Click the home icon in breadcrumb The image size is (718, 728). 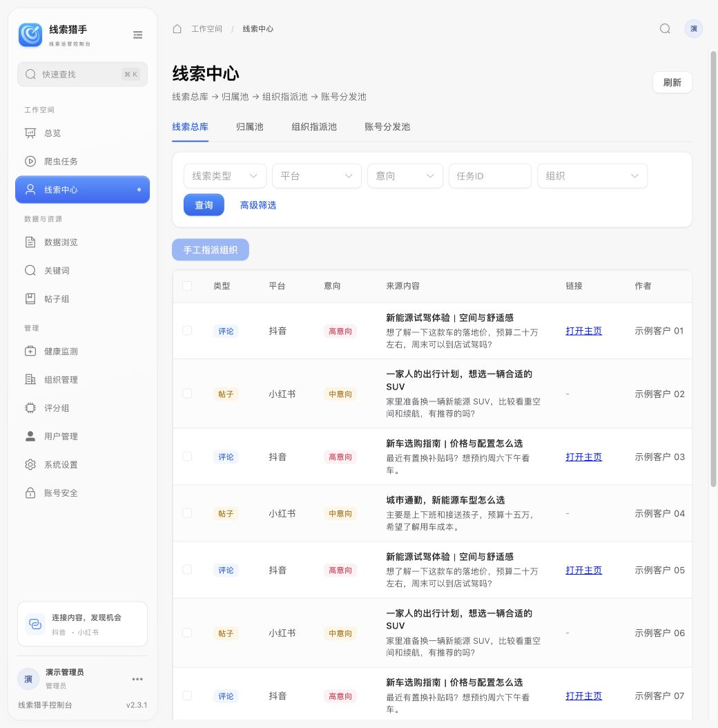(x=177, y=29)
